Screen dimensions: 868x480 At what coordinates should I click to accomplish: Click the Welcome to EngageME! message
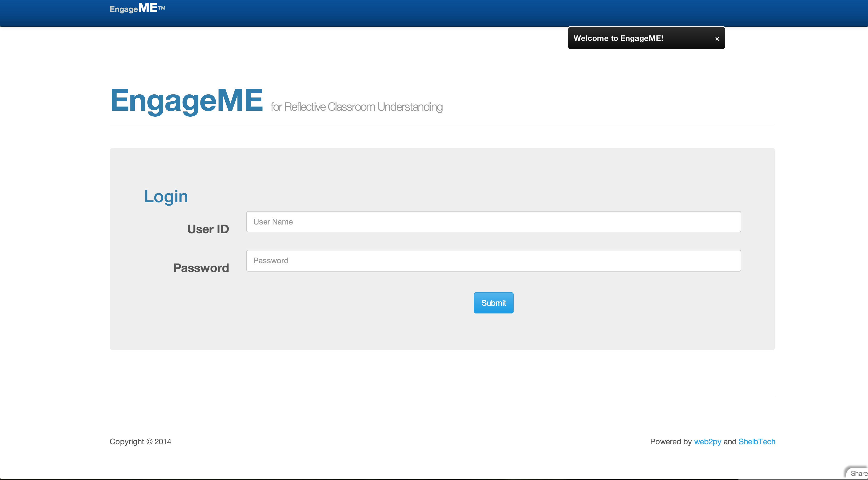click(x=618, y=38)
